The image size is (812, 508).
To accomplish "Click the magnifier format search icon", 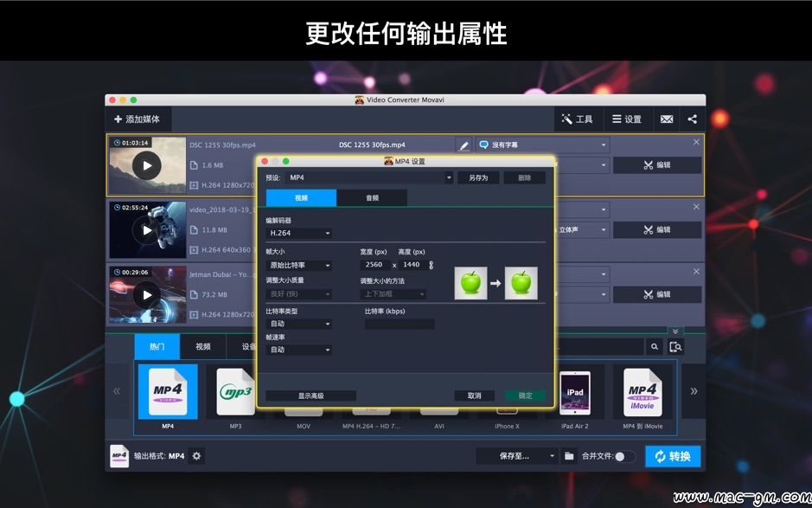I will tap(655, 347).
